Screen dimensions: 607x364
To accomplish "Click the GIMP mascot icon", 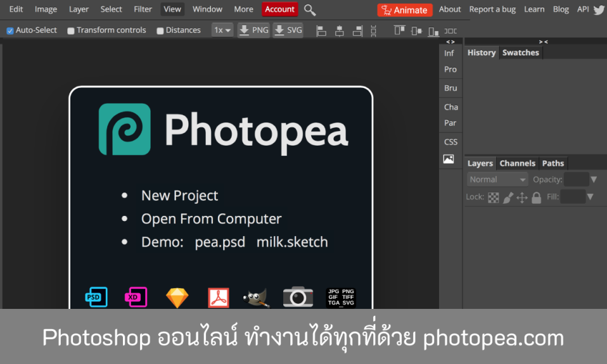I will point(256,298).
